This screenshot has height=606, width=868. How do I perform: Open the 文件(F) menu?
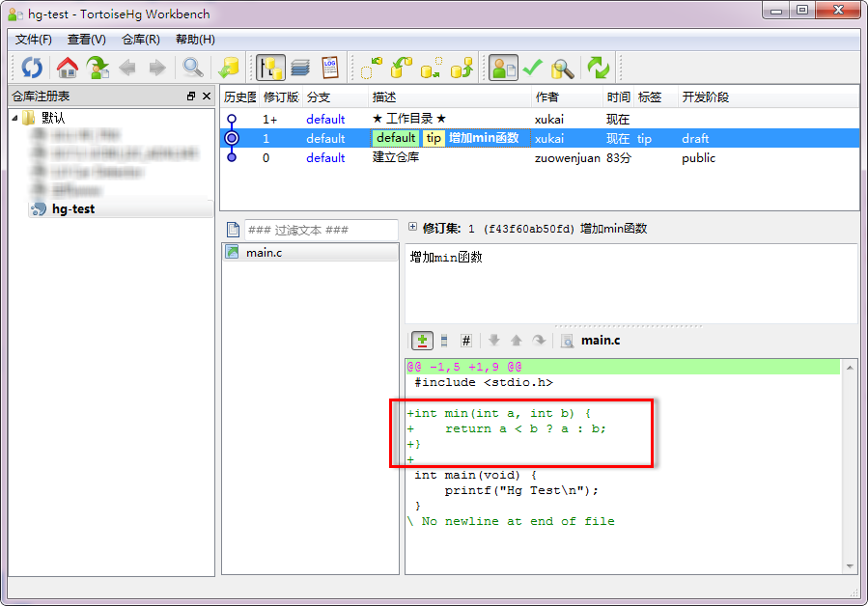(x=33, y=40)
